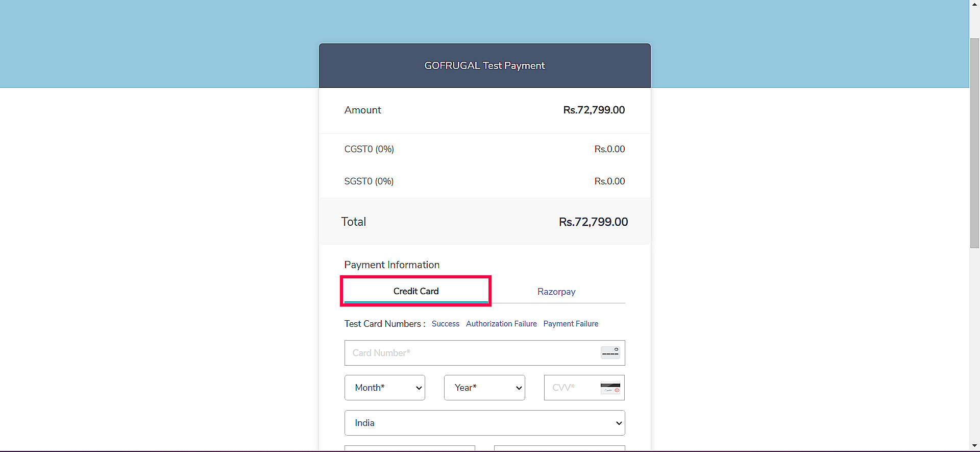Open the India country dropdown
Image resolution: width=980 pixels, height=452 pixels.
(484, 423)
